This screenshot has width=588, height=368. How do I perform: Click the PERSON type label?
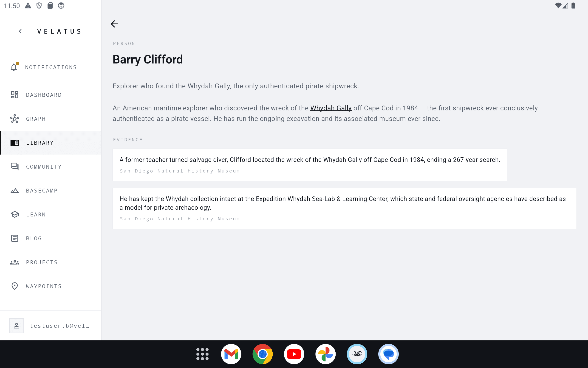point(124,43)
